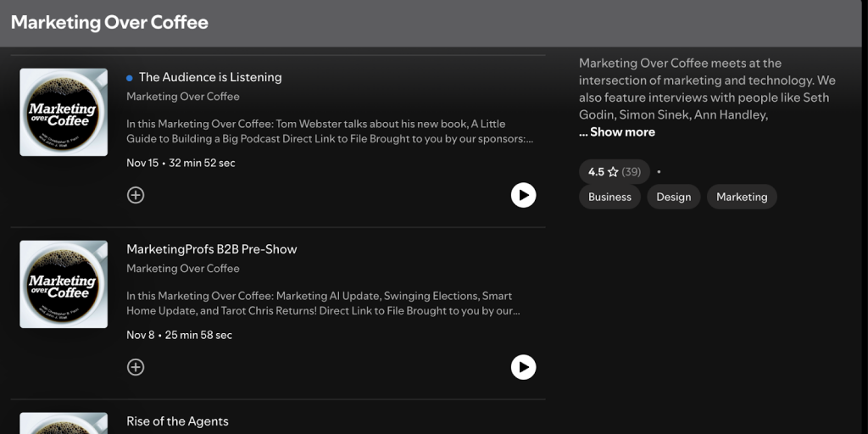Click show name under "The Audience is Listening"
Image resolution: width=868 pixels, height=434 pixels.
pos(183,97)
